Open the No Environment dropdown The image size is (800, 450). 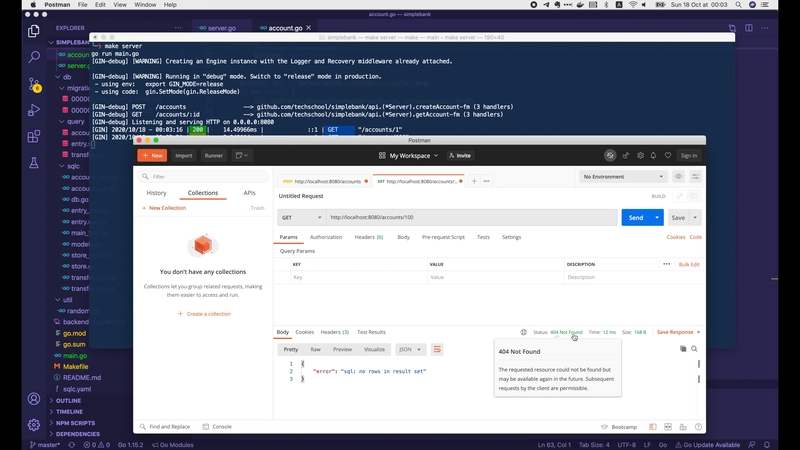(x=624, y=177)
